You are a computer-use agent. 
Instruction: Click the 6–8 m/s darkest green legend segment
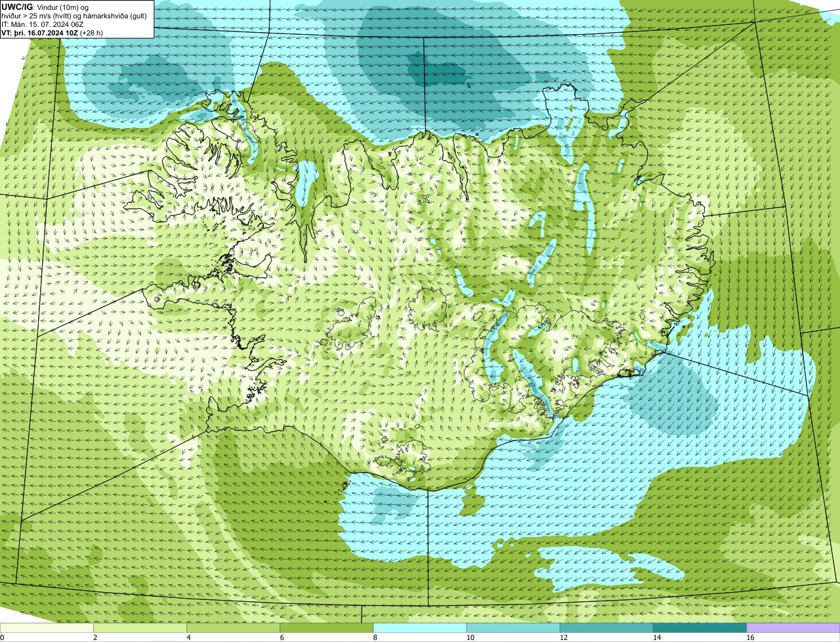[x=327, y=628]
